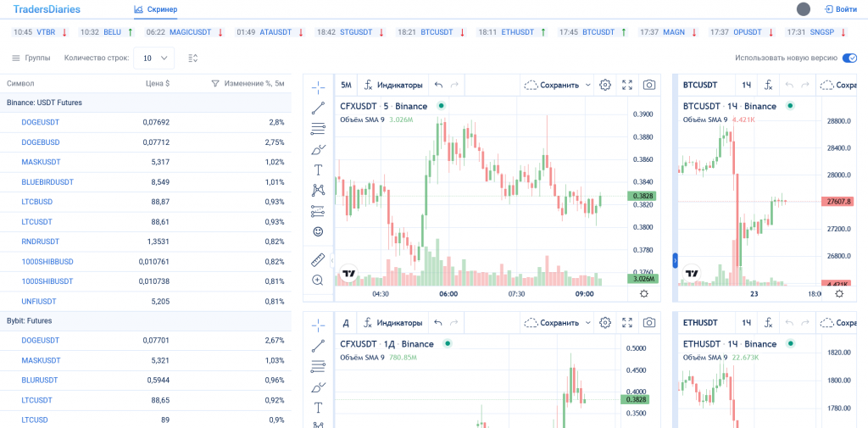868x428 pixels.
Task: Open the Группы menu
Action: 31,58
